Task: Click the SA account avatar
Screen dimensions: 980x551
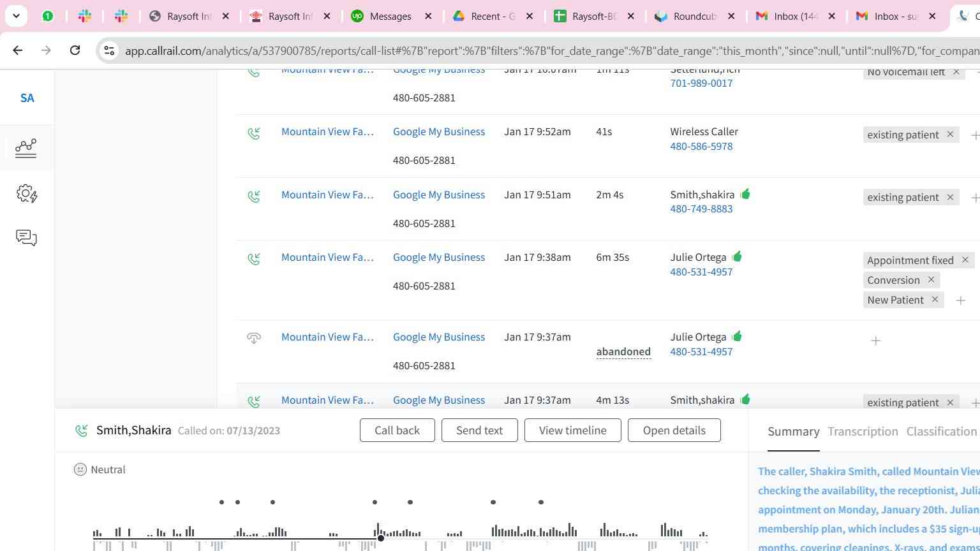Action: point(27,98)
